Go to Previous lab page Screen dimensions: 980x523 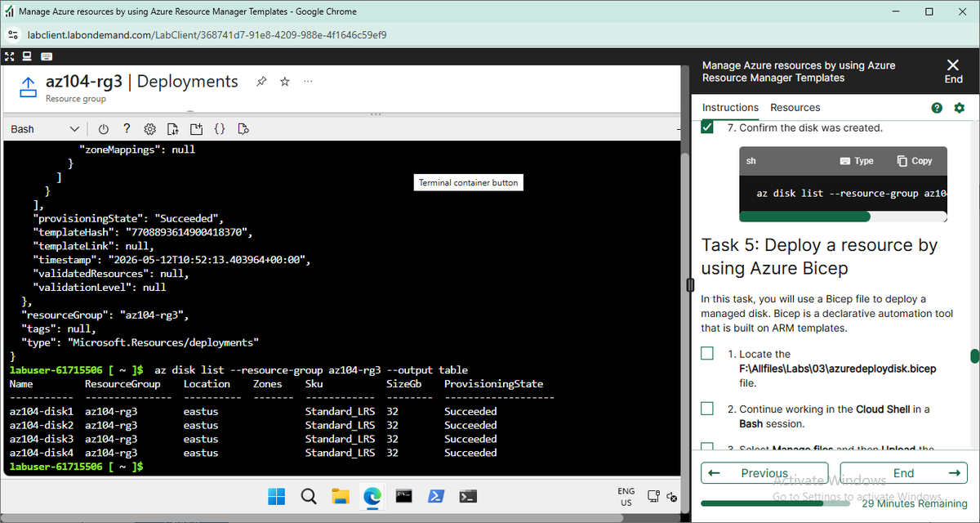click(766, 473)
